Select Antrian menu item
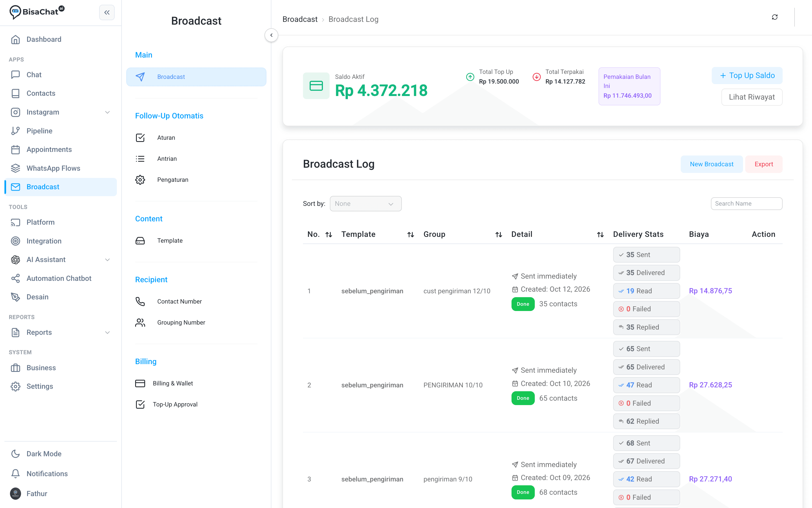 click(x=196, y=159)
